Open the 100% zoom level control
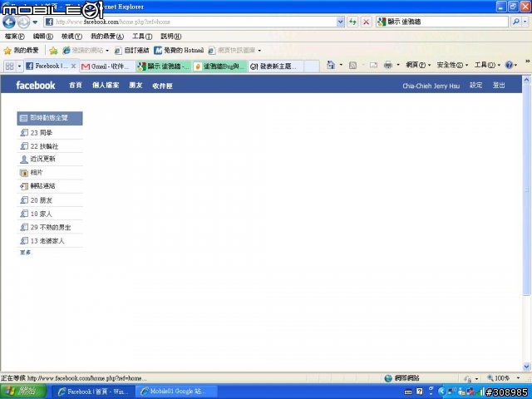The height and width of the screenshot is (399, 532). [x=504, y=378]
